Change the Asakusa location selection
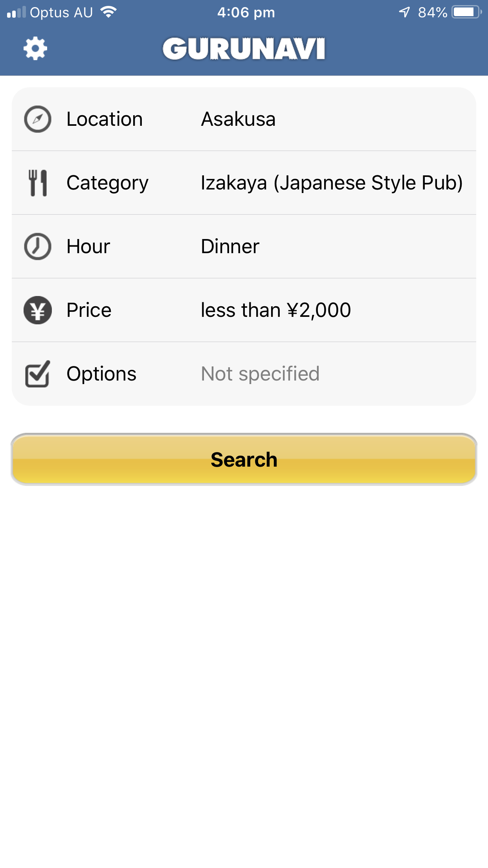This screenshot has width=488, height=868. pos(238,119)
